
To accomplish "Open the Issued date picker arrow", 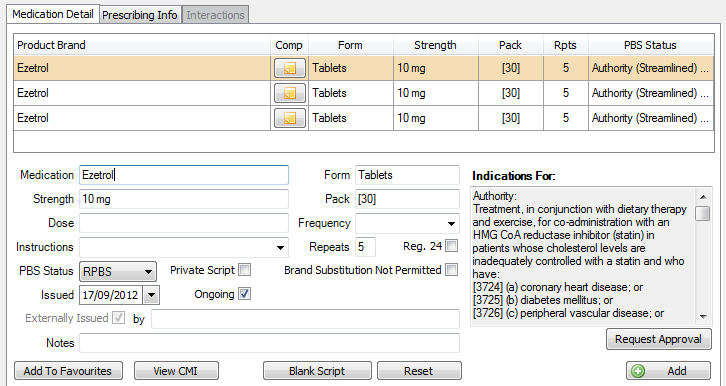I will click(151, 295).
